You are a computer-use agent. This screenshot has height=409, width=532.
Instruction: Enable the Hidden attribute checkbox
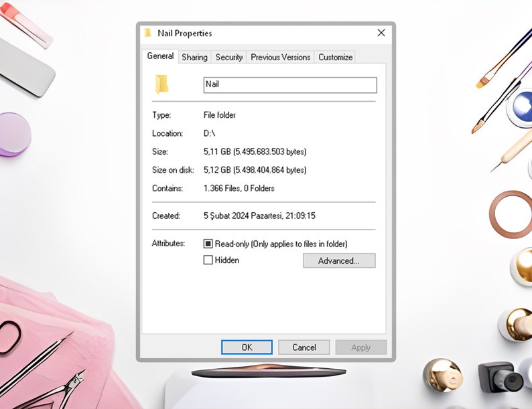(208, 260)
